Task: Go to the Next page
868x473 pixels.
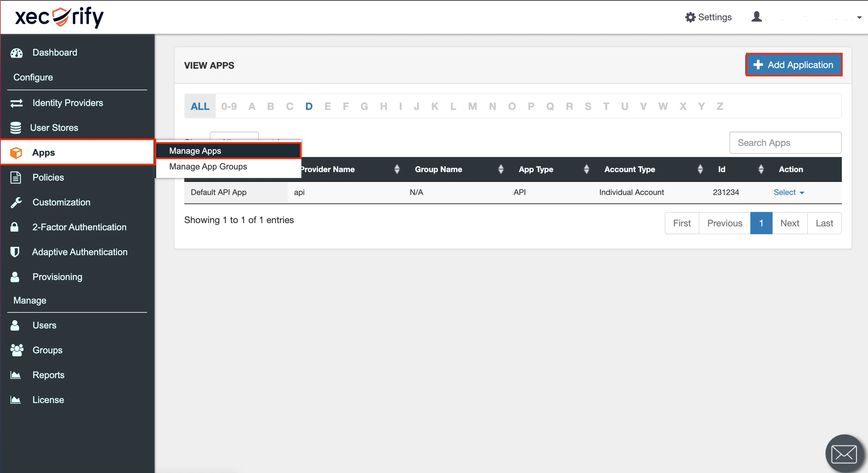Action: click(x=790, y=223)
